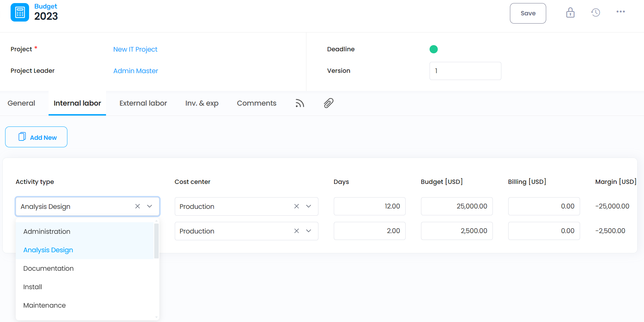Open the Admin Master project leader link
This screenshot has height=322, width=644.
coord(136,71)
